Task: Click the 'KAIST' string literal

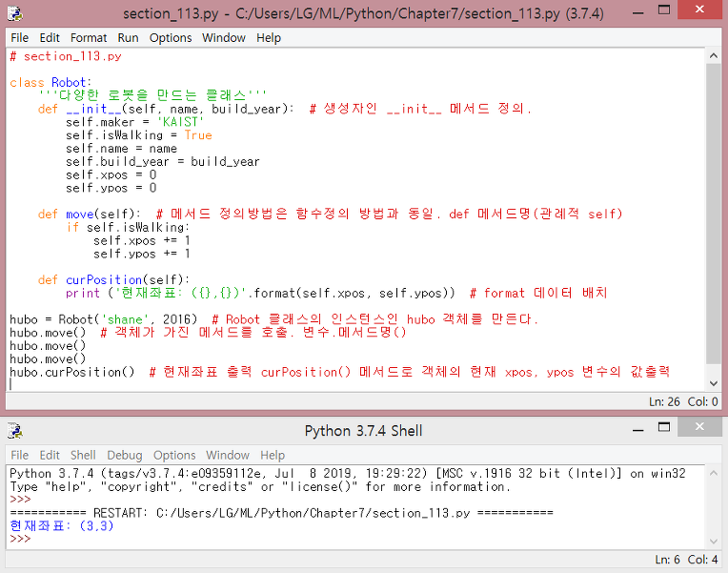Action: point(180,122)
